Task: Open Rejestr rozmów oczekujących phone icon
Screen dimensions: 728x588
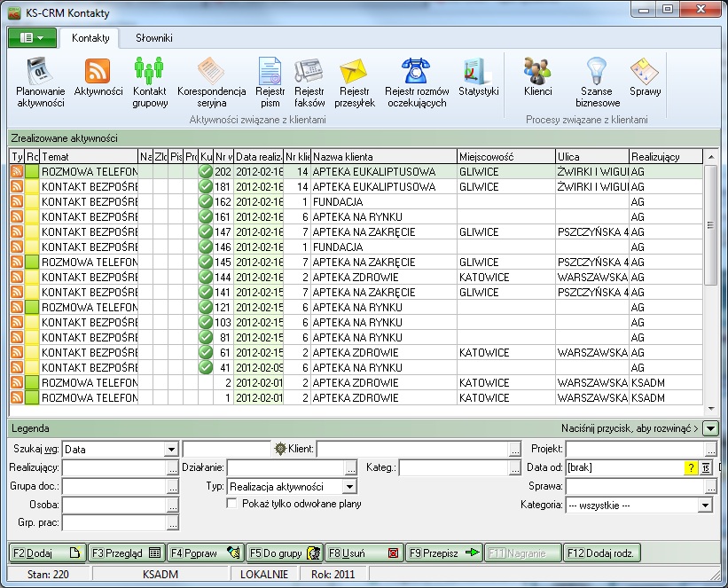Action: point(416,72)
